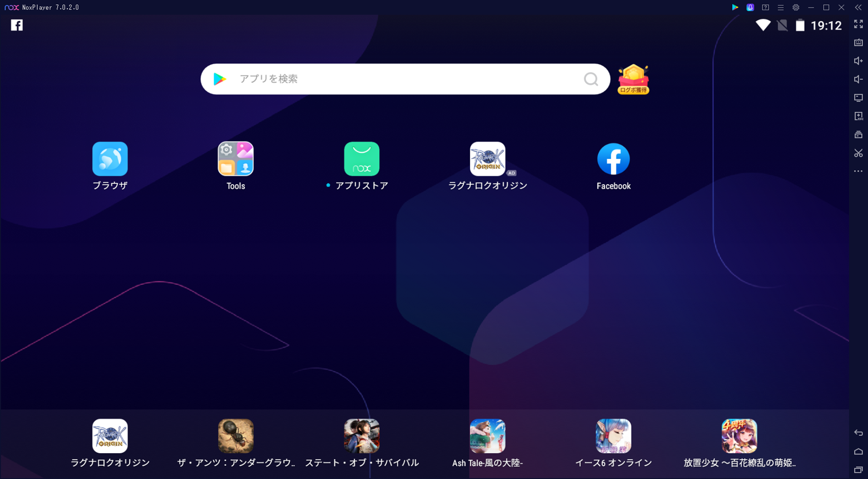This screenshot has width=868, height=479.
Task: Go to Android home screen button
Action: tap(858, 451)
